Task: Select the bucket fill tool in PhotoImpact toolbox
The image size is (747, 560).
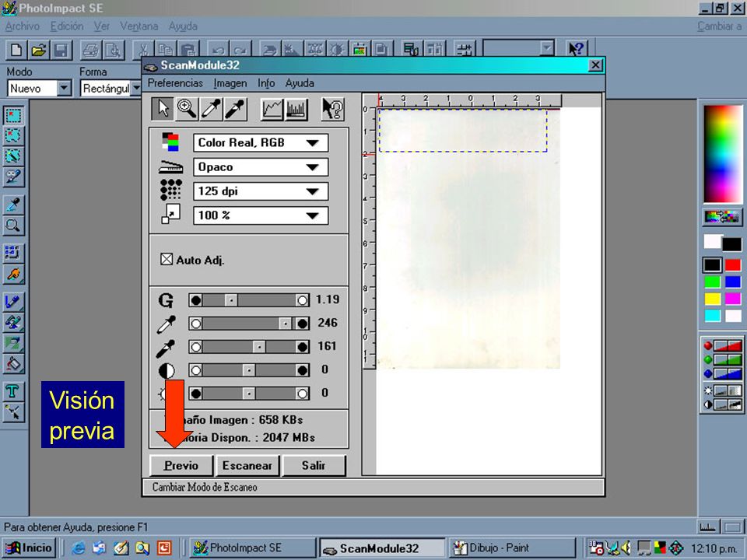Action: [x=13, y=364]
